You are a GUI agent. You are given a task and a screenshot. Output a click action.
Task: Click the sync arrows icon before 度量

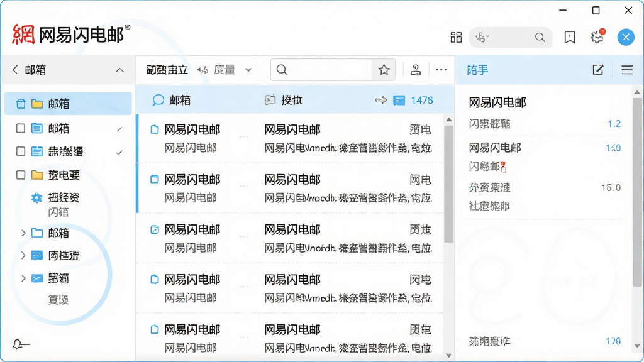(x=203, y=70)
